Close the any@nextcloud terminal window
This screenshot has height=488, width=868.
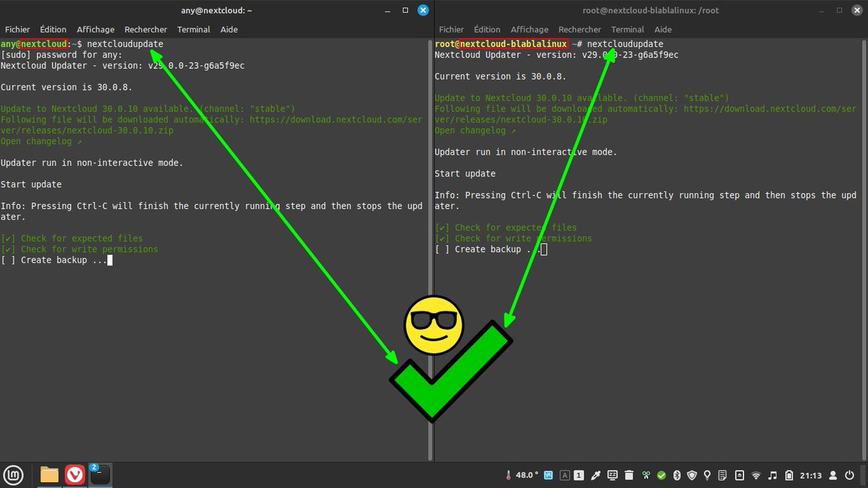423,10
